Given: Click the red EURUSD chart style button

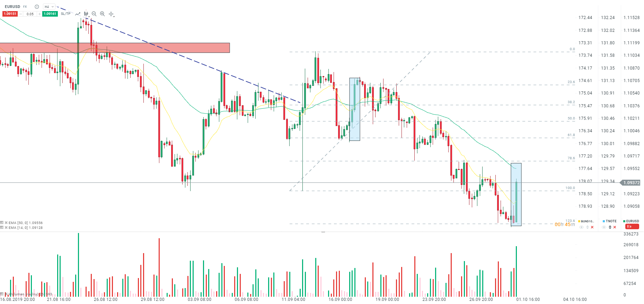Looking at the screenshot, I should tap(632, 226).
